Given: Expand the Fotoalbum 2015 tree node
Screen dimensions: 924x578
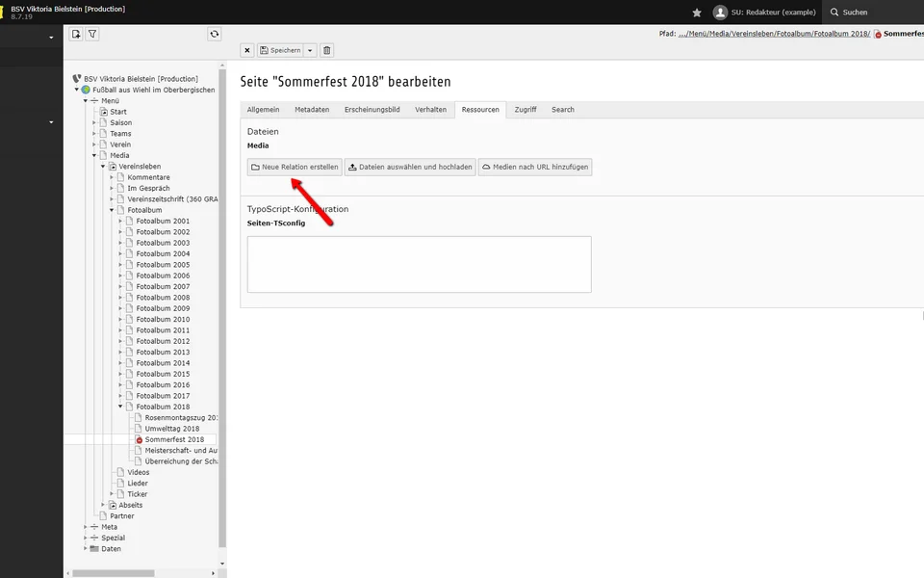Looking at the screenshot, I should (x=120, y=374).
